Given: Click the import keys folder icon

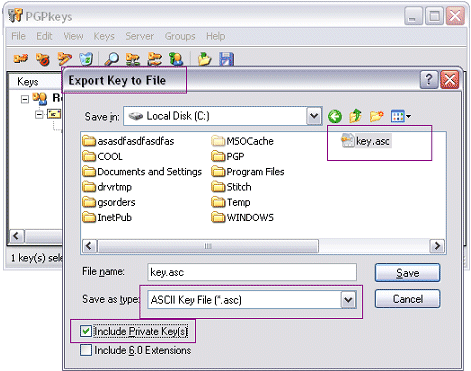Looking at the screenshot, I should (x=204, y=59).
